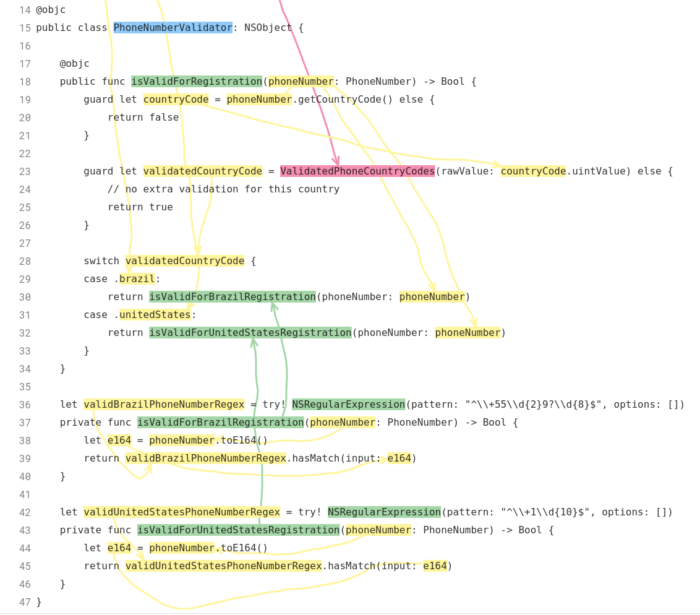This screenshot has height=615, width=700.
Task: Click phoneNumber before .toE164() on line 44
Action: click(182, 548)
